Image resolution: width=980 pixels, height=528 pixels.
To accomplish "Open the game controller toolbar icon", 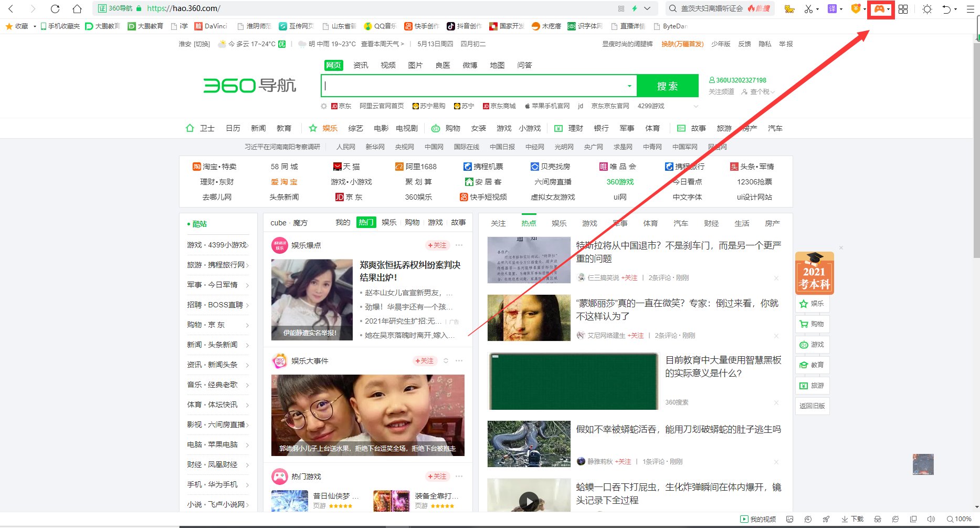I will point(879,9).
